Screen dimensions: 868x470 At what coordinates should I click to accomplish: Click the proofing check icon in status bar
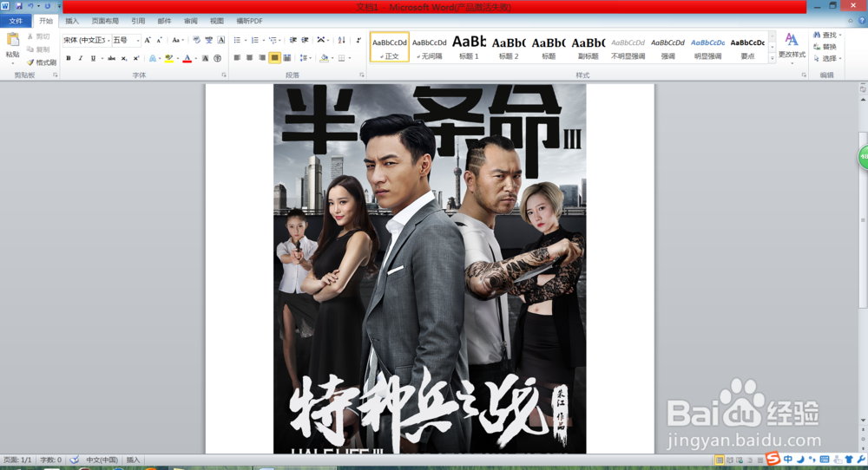pos(74,460)
